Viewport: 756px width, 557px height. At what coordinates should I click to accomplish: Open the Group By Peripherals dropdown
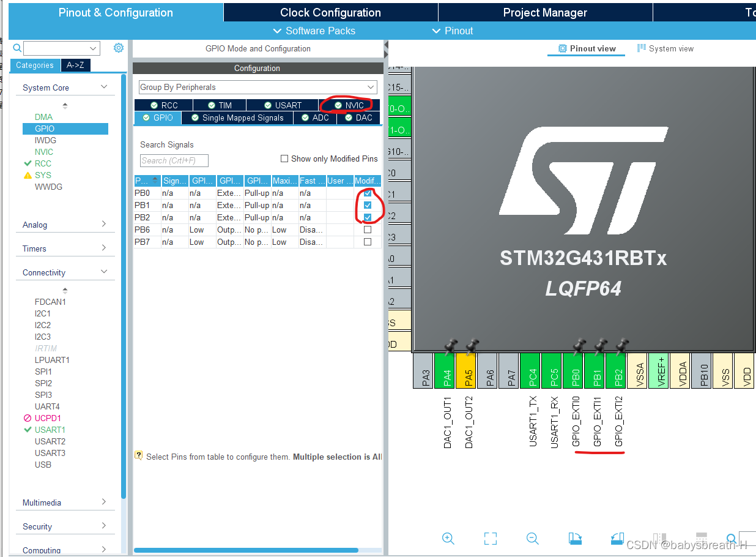pyautogui.click(x=258, y=87)
